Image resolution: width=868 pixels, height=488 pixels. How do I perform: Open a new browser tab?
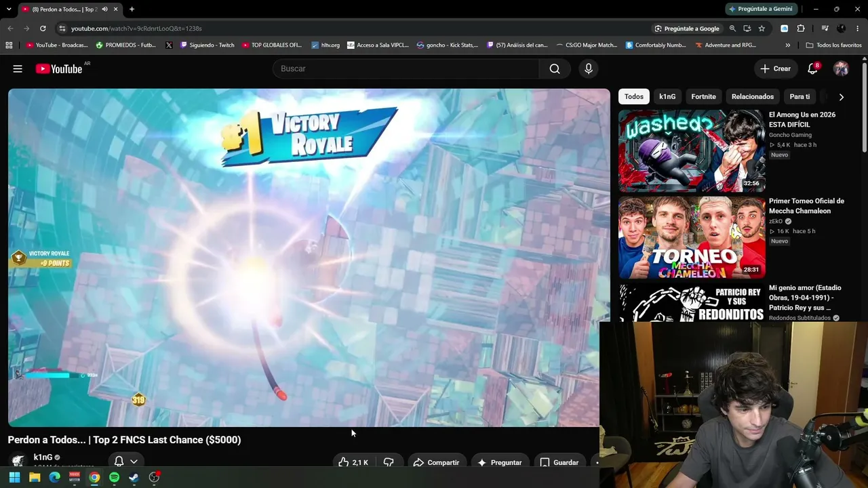[132, 9]
